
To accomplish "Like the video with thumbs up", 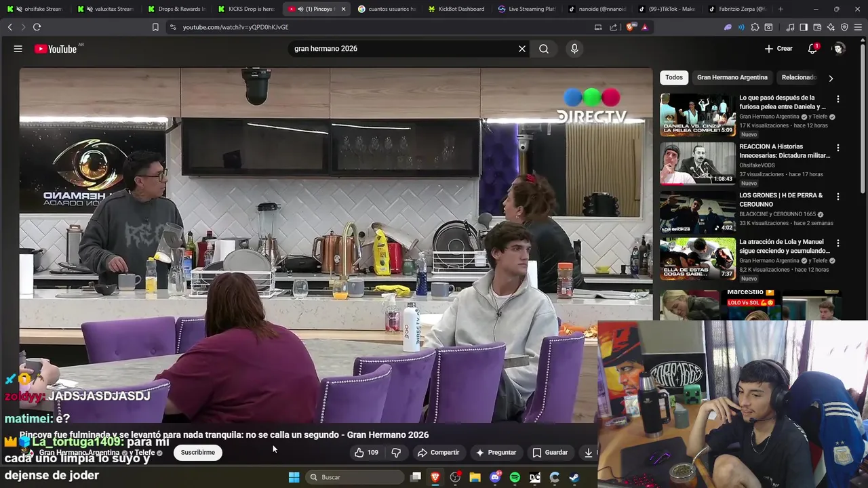I will coord(366,453).
